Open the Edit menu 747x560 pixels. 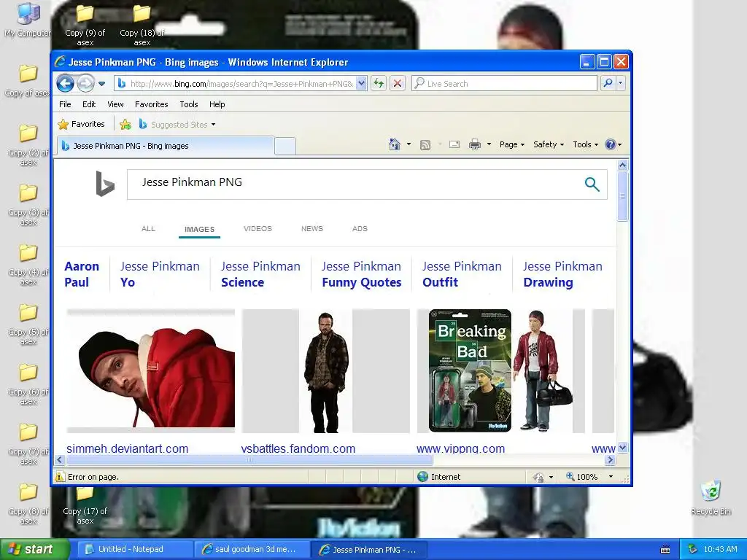(89, 104)
